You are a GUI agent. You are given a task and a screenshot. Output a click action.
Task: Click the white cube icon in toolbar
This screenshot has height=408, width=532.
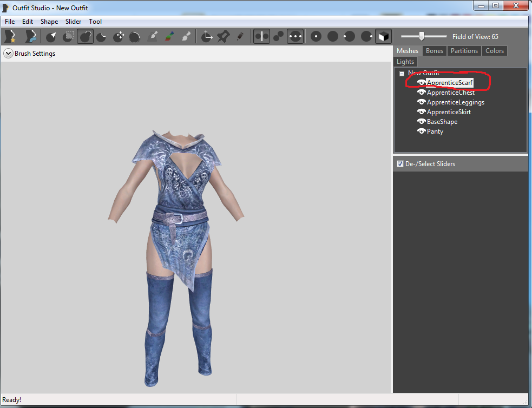383,36
